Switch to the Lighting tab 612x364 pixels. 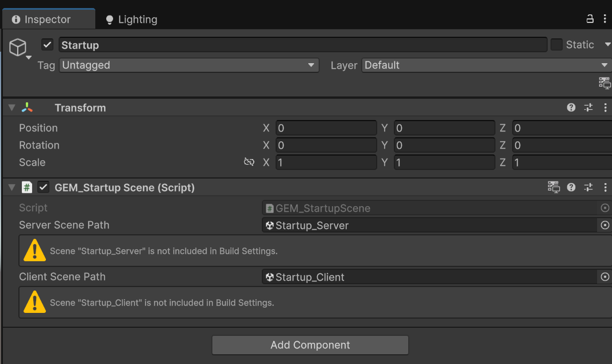coord(131,20)
